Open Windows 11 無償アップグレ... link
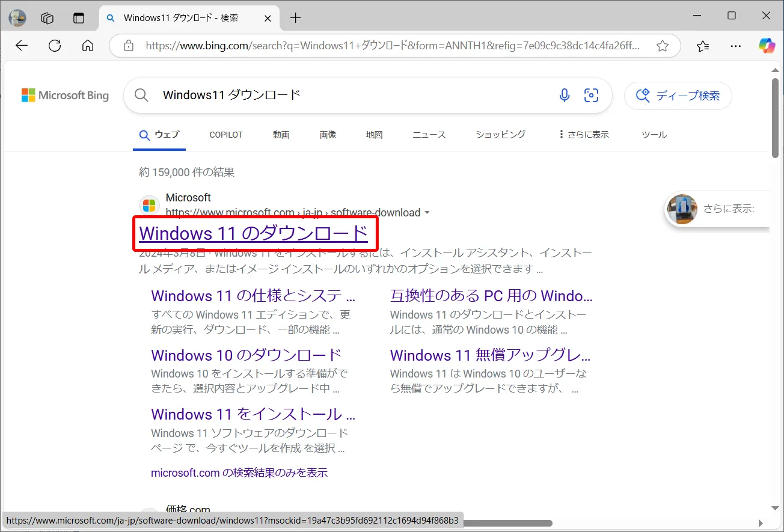Screen dimensions: 784x532 491,355
